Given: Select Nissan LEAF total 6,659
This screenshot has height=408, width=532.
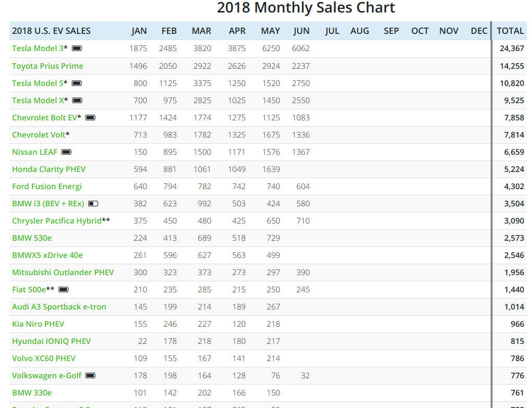Looking at the screenshot, I should (x=514, y=152).
